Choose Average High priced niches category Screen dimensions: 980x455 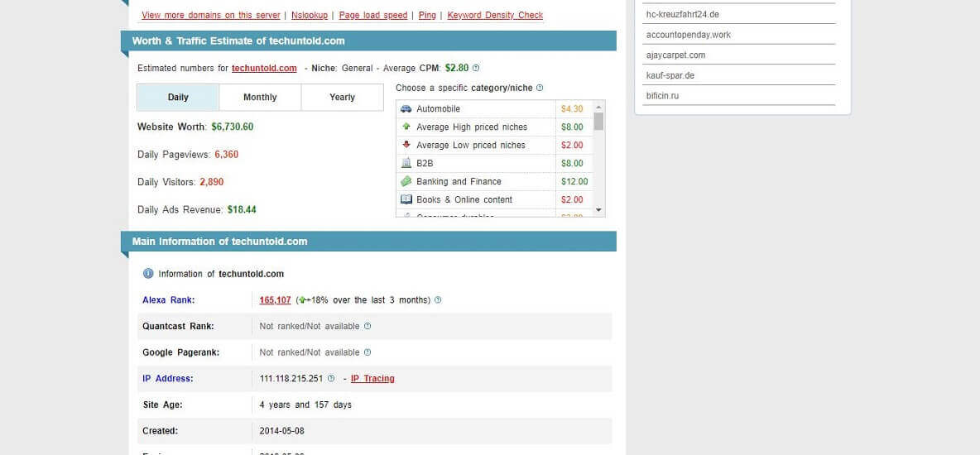[471, 127]
